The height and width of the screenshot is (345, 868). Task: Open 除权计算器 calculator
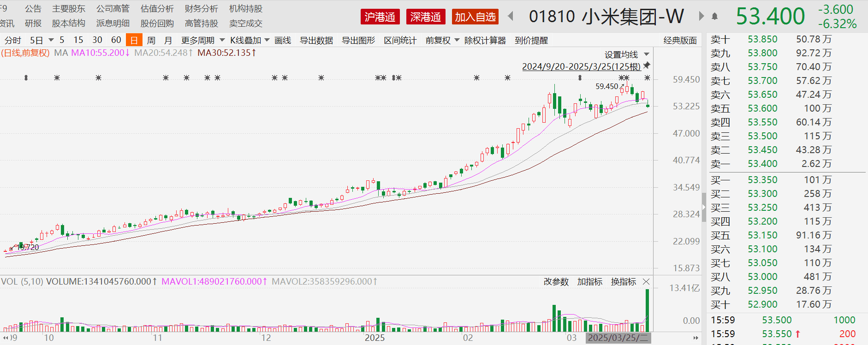point(485,40)
